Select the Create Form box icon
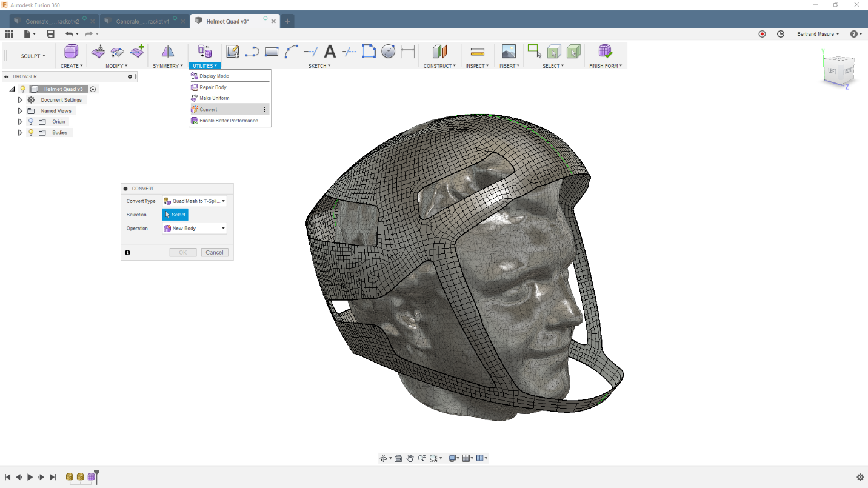868x488 pixels. click(x=71, y=52)
